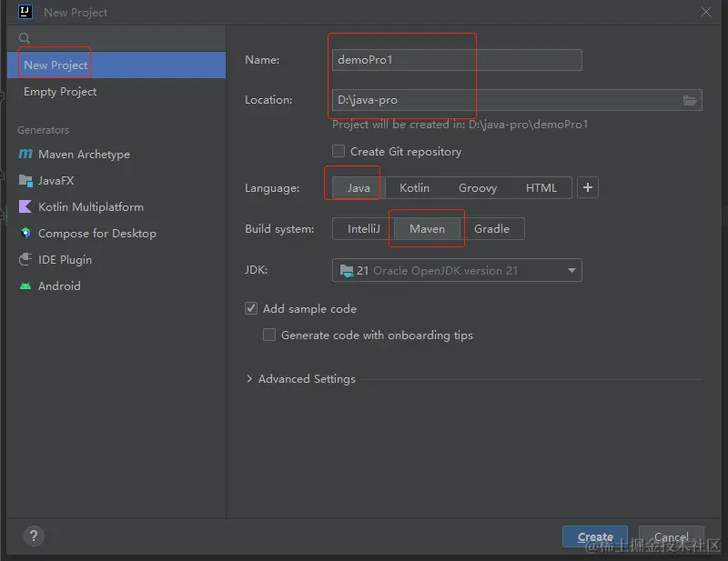Select Empty Project in the sidebar

(116, 92)
